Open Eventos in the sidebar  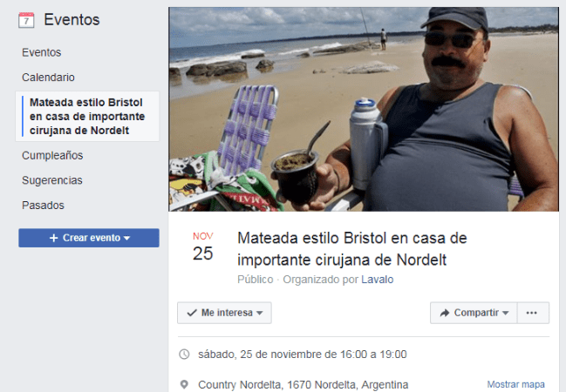(42, 52)
